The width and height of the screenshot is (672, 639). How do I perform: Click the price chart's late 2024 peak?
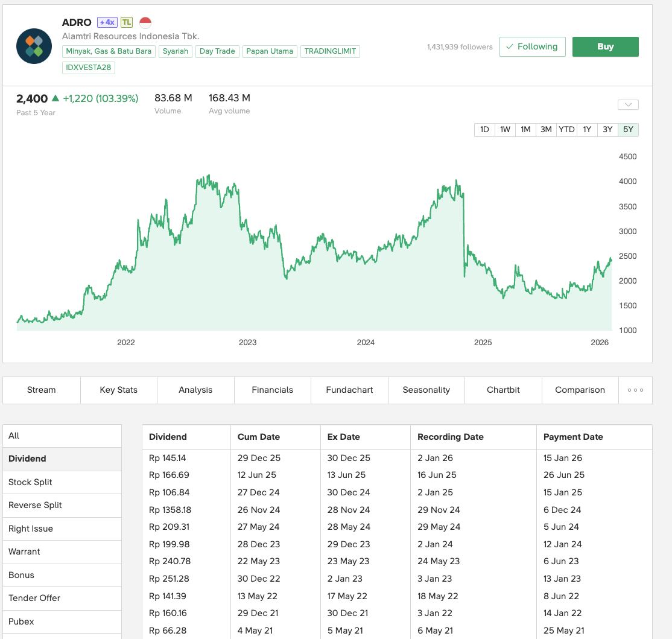coord(457,181)
